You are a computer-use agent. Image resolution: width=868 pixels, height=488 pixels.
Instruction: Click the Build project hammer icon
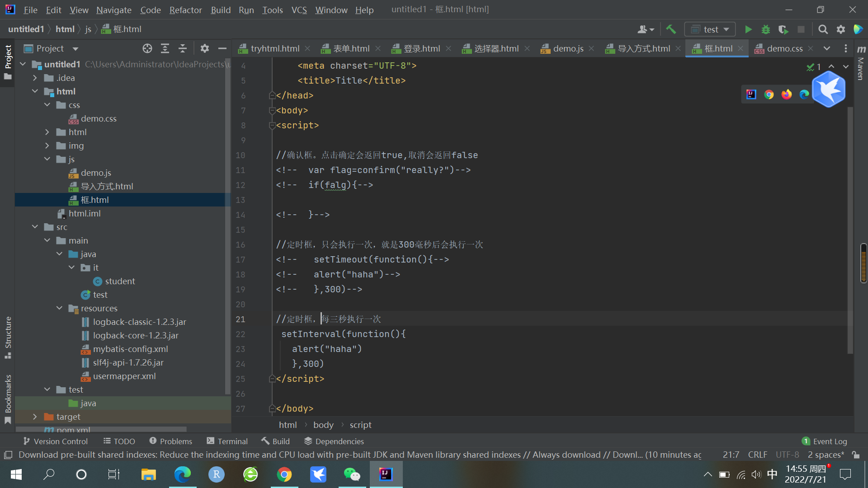point(671,29)
